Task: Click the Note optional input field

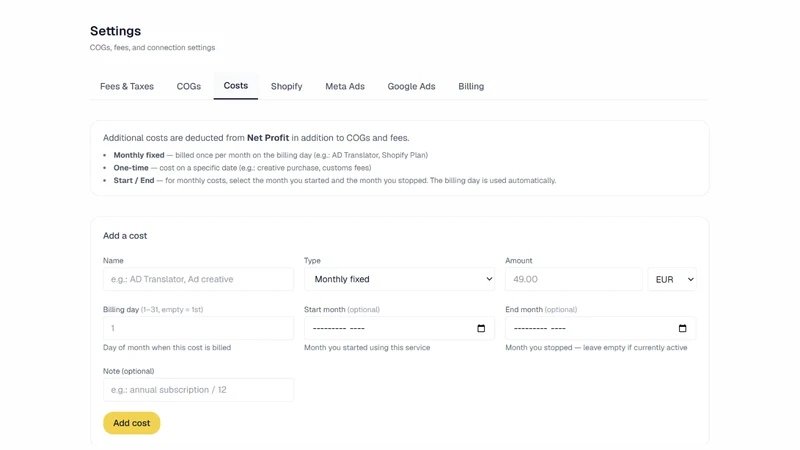Action: coord(198,390)
